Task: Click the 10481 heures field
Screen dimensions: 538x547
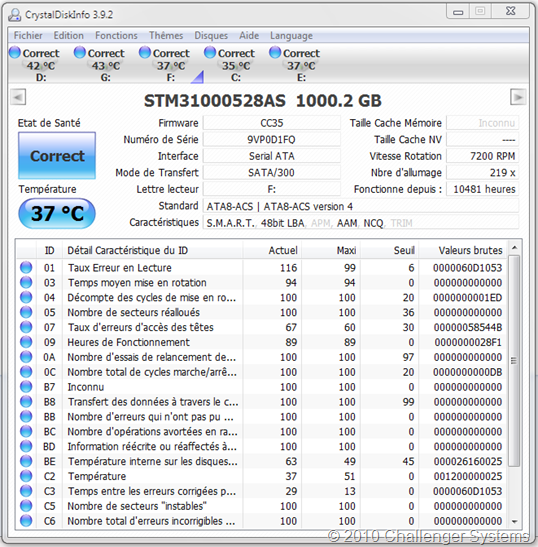Action: pos(483,189)
